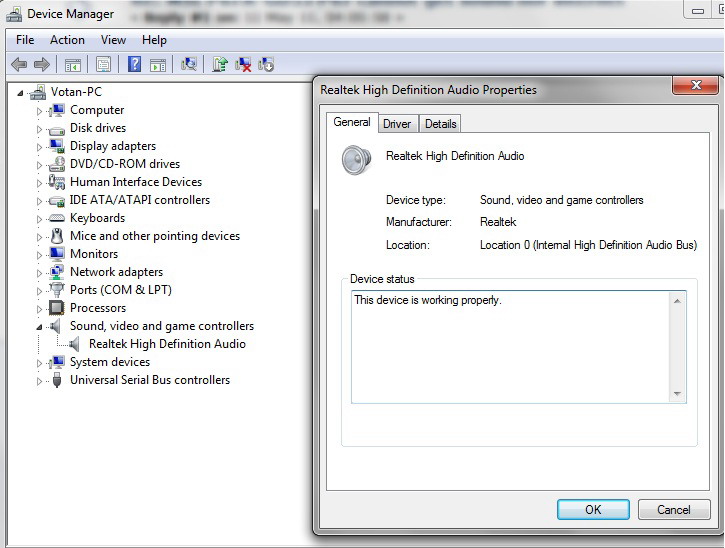Click the large speaker icon in Properties dialog

tap(356, 160)
